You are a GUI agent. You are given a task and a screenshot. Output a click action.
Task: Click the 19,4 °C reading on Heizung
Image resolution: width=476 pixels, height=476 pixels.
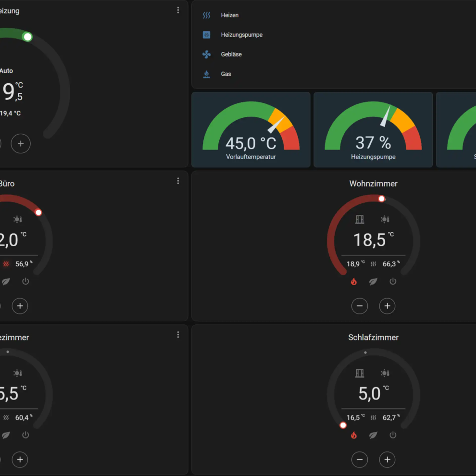coord(10,113)
